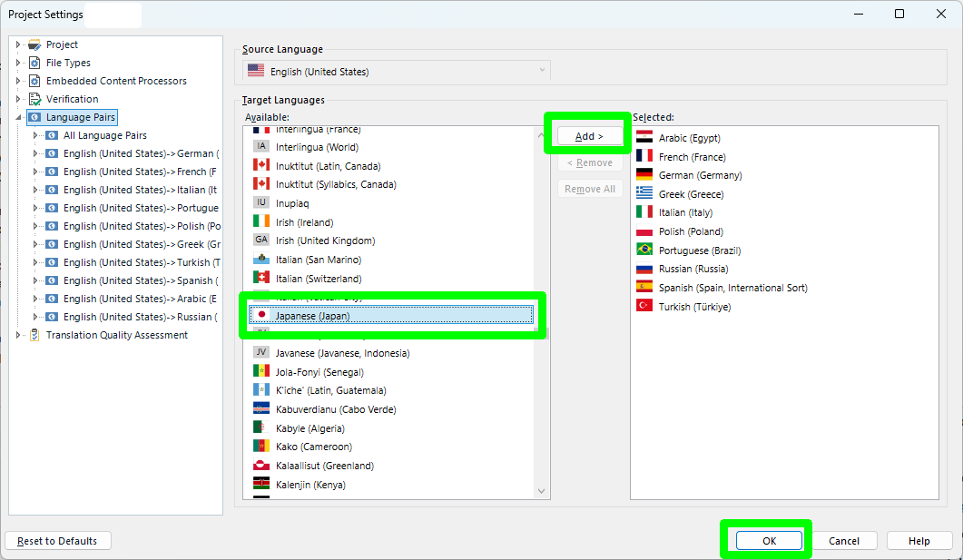The width and height of the screenshot is (963, 560).
Task: Open Help from the dialog
Action: (919, 540)
